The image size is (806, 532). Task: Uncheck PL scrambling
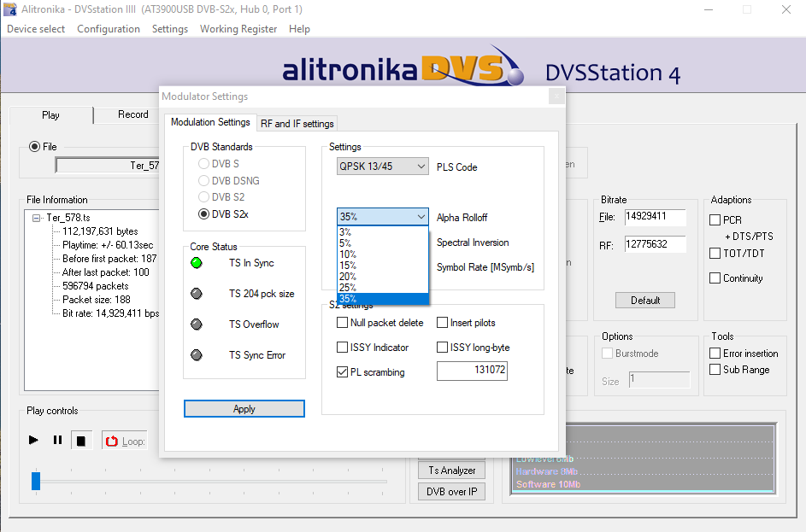point(343,372)
